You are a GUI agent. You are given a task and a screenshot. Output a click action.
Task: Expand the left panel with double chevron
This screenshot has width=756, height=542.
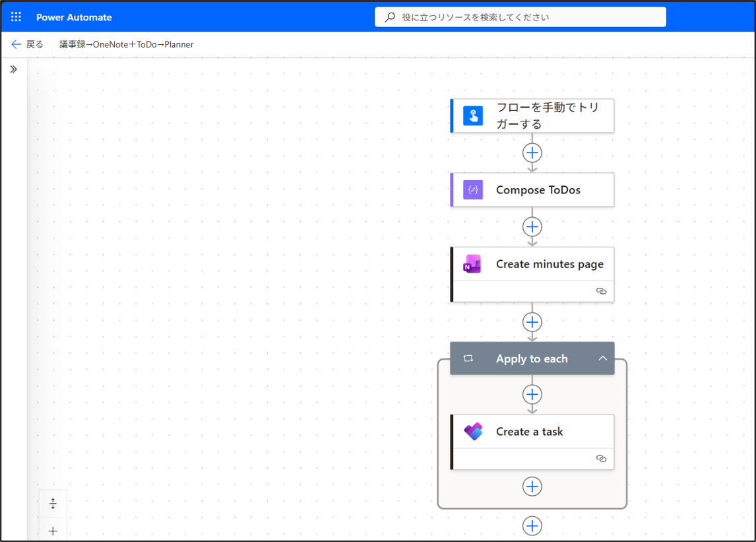[13, 69]
